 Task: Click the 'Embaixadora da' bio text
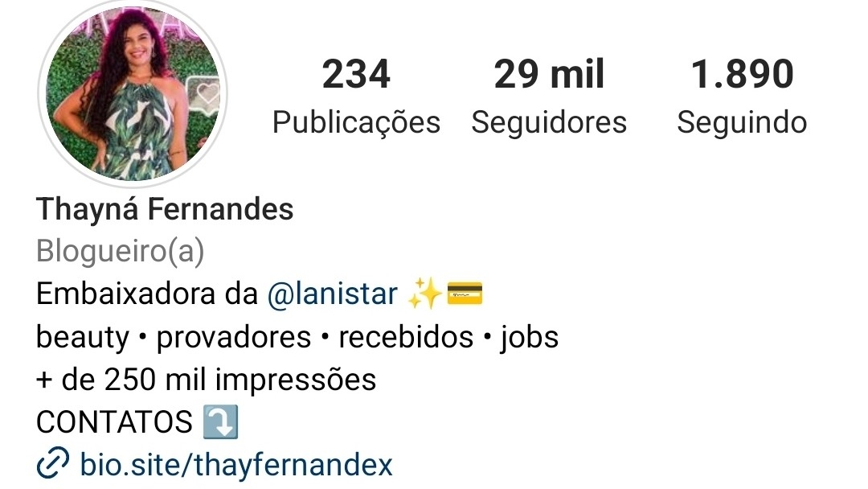pyautogui.click(x=147, y=294)
